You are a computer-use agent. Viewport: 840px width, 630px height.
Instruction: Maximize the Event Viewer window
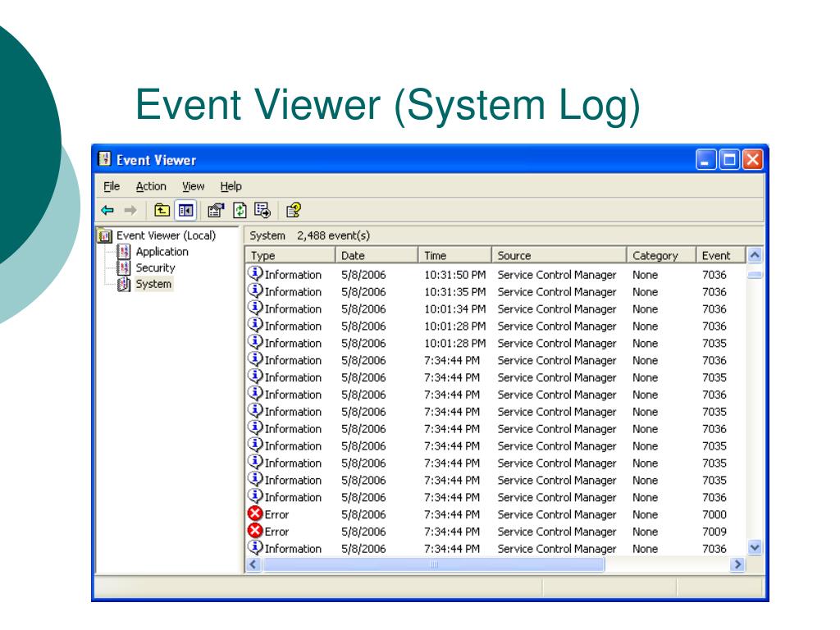(729, 160)
